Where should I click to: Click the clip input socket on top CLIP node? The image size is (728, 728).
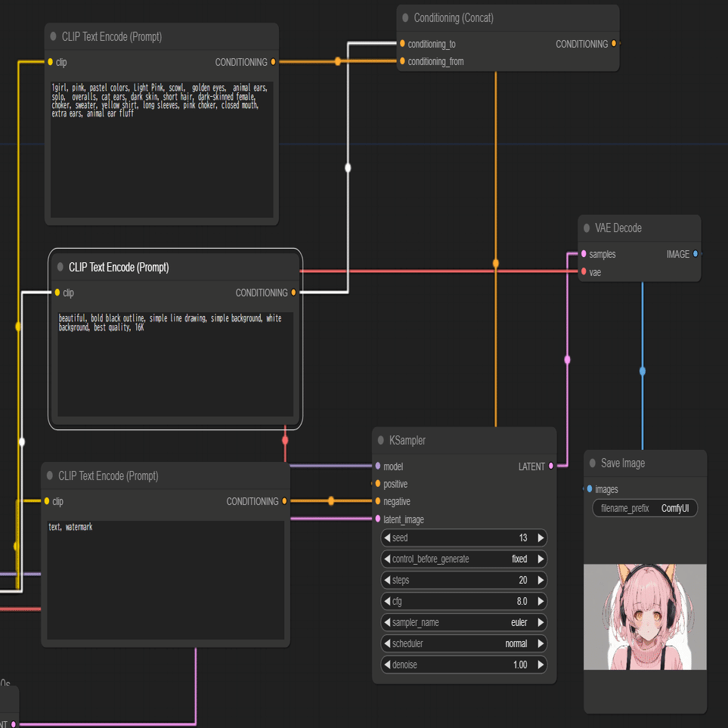(50, 62)
